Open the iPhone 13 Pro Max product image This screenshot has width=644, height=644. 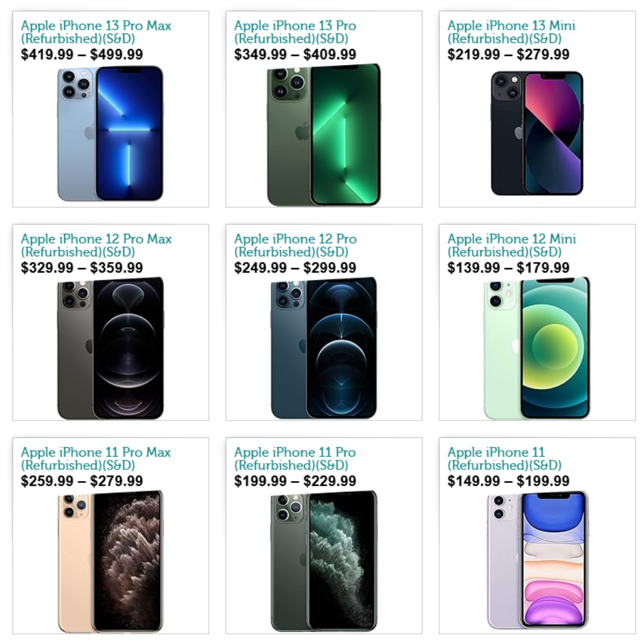click(x=111, y=133)
